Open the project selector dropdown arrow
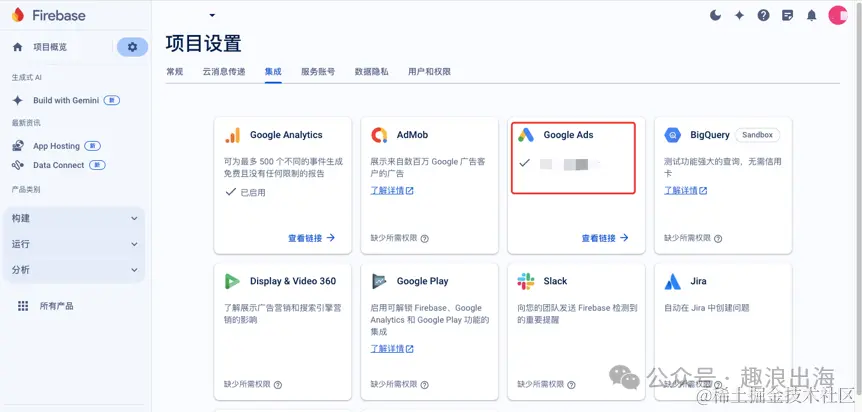Screen dimensions: 862x412 pyautogui.click(x=212, y=15)
